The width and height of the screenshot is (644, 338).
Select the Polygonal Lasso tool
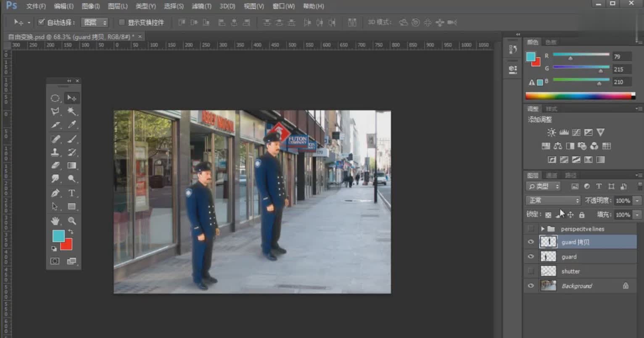point(55,111)
